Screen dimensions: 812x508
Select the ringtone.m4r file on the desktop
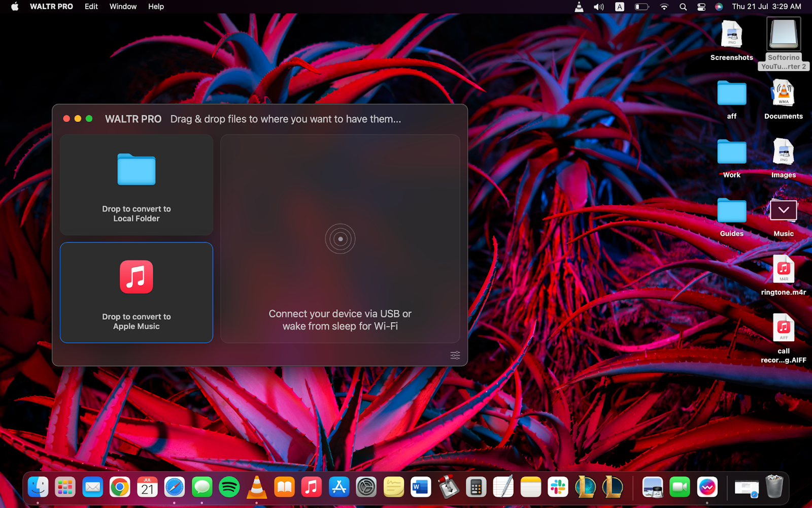(x=784, y=275)
